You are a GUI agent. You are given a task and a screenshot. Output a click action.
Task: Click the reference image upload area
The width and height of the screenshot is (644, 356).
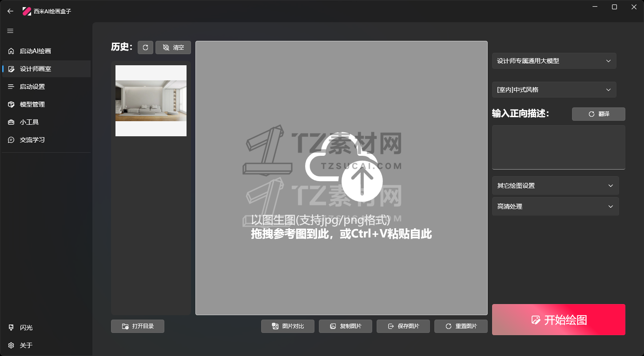tap(342, 178)
